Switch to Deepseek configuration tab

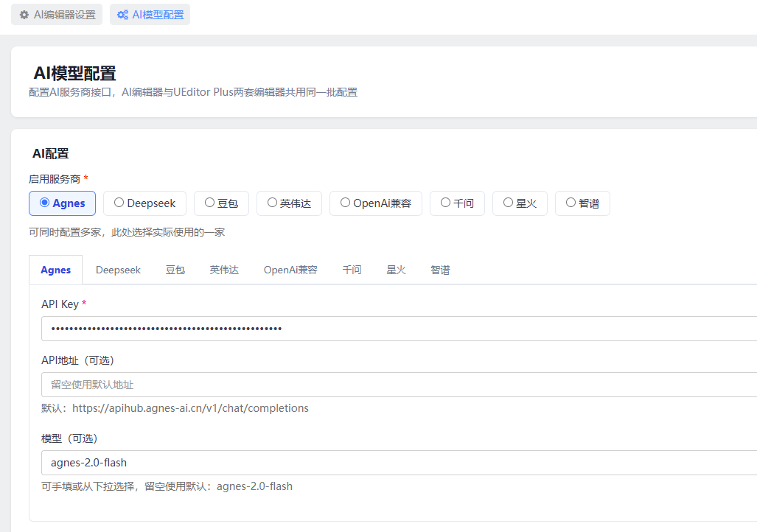coord(118,270)
